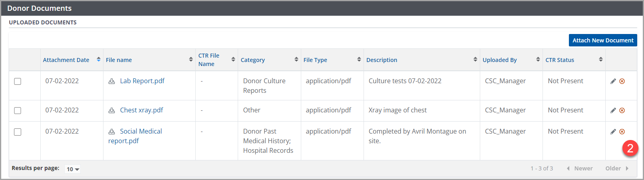This screenshot has width=644, height=180.
Task: Remove the Chest xray.pdf document
Action: 622,110
